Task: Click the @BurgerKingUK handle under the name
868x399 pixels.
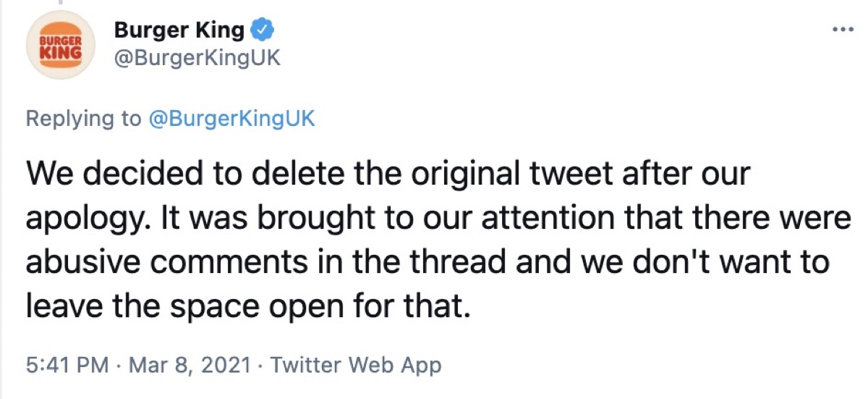Action: [x=197, y=59]
